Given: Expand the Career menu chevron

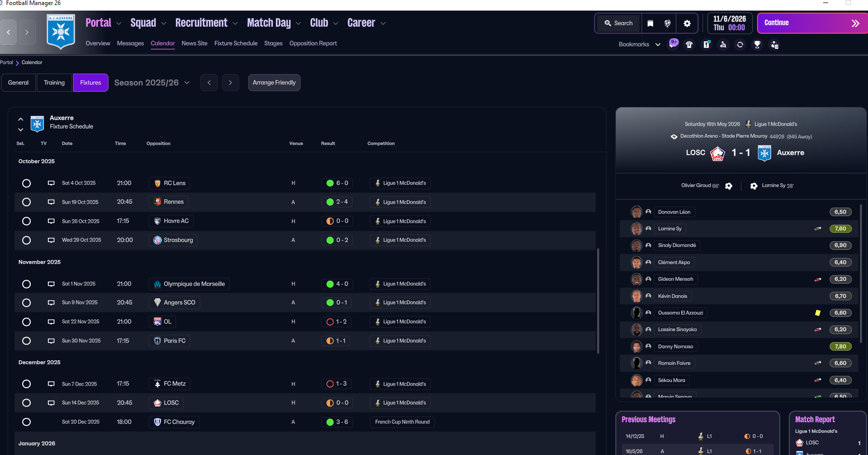Looking at the screenshot, I should click(x=383, y=24).
